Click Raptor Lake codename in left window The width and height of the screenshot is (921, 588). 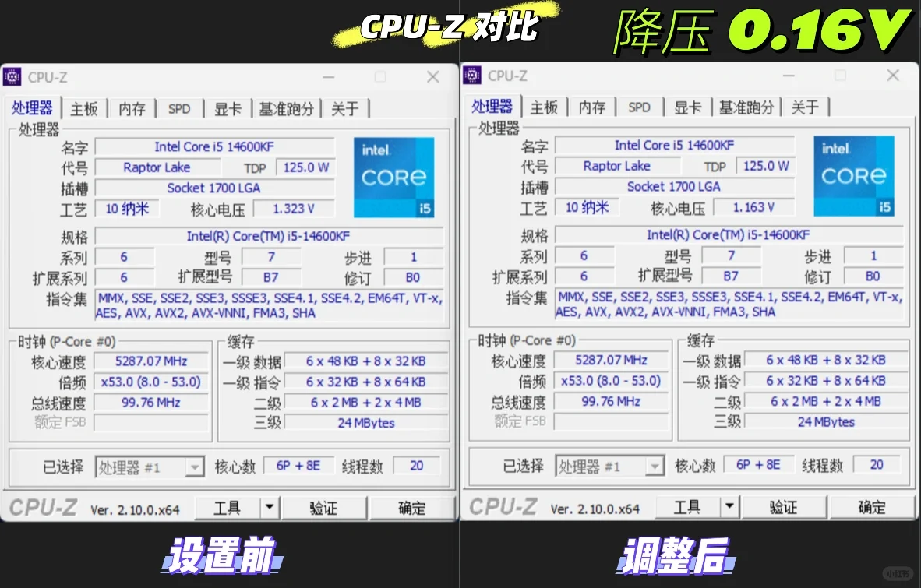[157, 167]
